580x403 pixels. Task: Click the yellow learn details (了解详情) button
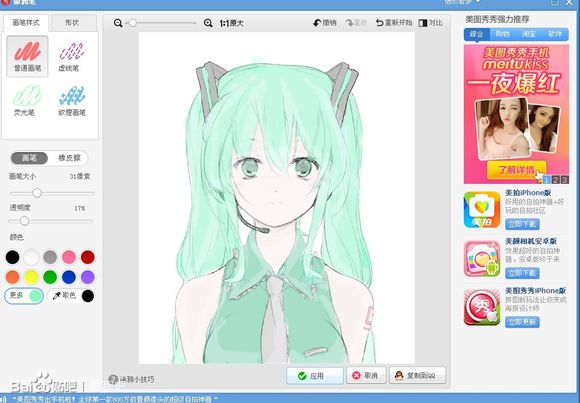pos(516,170)
